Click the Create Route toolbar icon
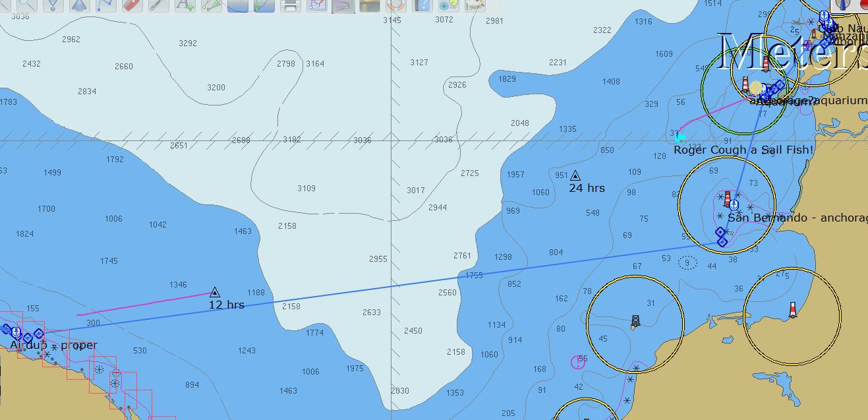Image resolution: width=868 pixels, height=420 pixels. click(x=105, y=5)
